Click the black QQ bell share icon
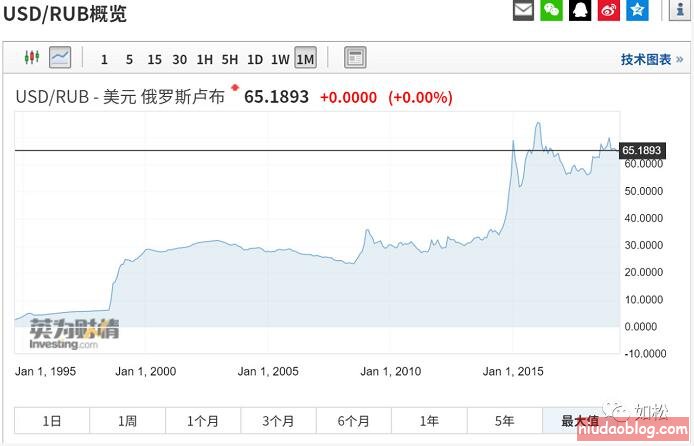 pos(580,11)
